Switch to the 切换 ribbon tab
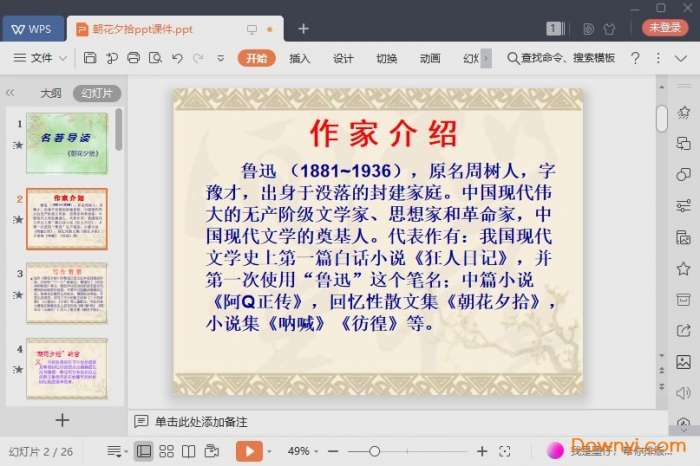 point(387,58)
